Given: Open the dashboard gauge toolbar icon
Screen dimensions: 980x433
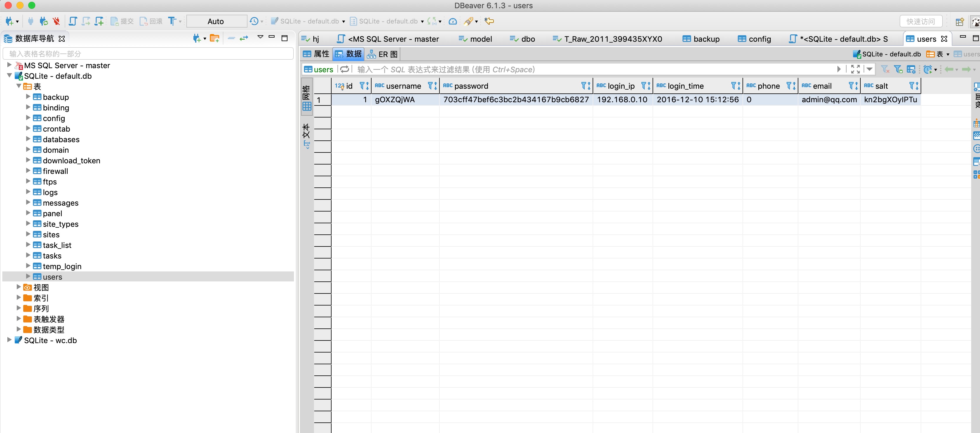Looking at the screenshot, I should (452, 21).
